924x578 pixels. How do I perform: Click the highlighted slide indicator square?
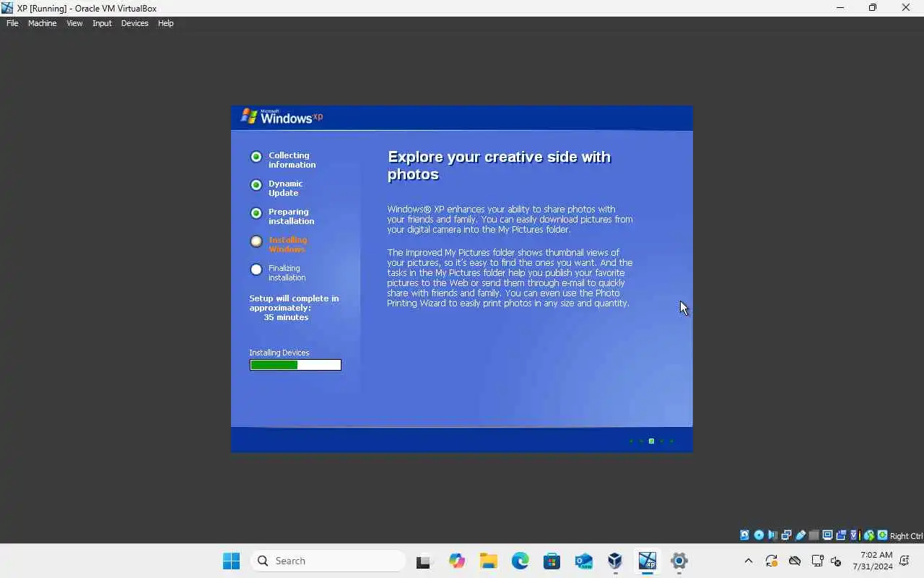(651, 441)
